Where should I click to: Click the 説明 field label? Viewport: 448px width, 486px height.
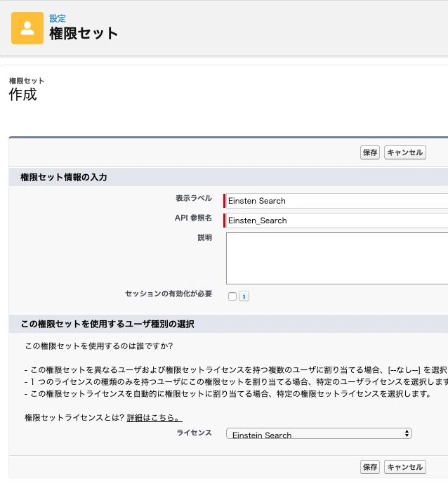(205, 237)
